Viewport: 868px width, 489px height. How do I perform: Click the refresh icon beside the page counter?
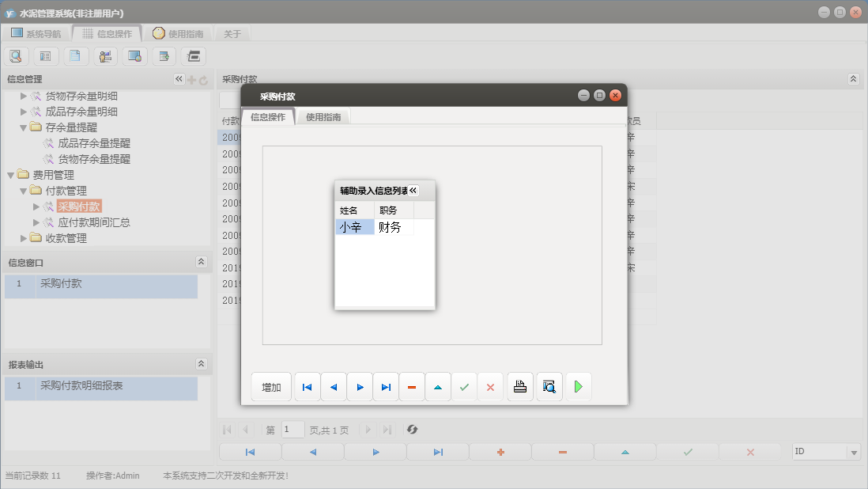pos(412,430)
